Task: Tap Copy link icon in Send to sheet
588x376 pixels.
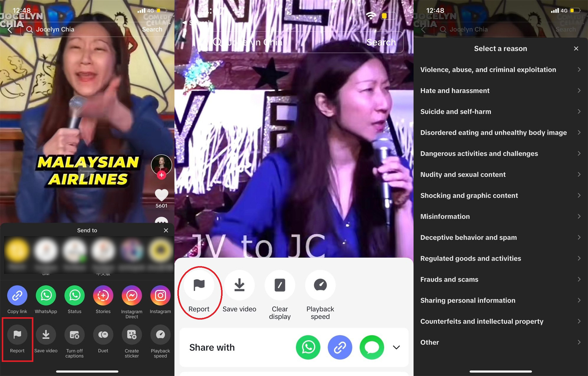Action: click(x=17, y=295)
